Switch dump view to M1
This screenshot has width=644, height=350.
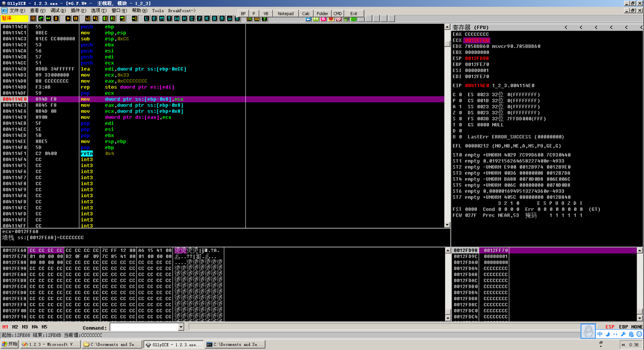point(5,327)
